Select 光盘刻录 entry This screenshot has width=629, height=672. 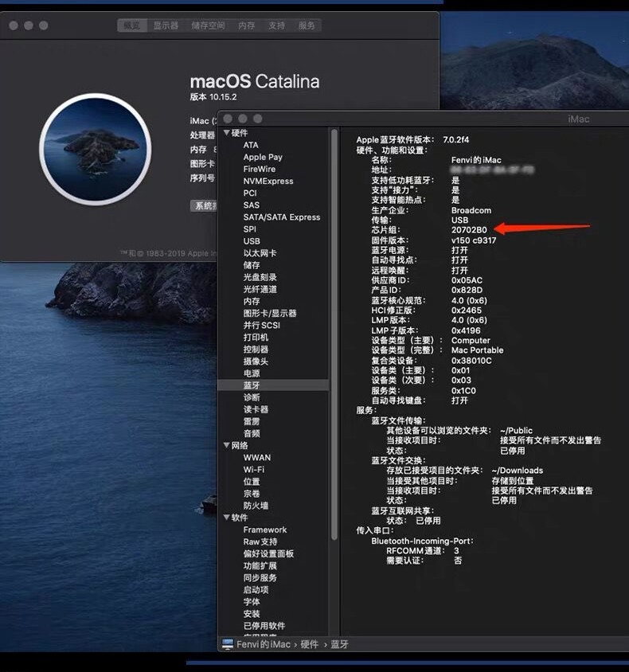coord(260,277)
